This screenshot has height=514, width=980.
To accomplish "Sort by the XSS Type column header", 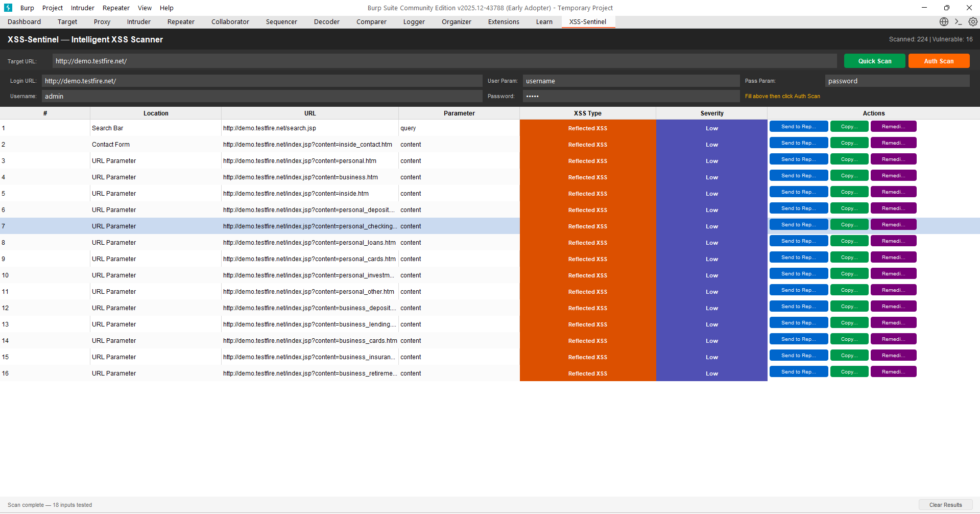I will 588,113.
